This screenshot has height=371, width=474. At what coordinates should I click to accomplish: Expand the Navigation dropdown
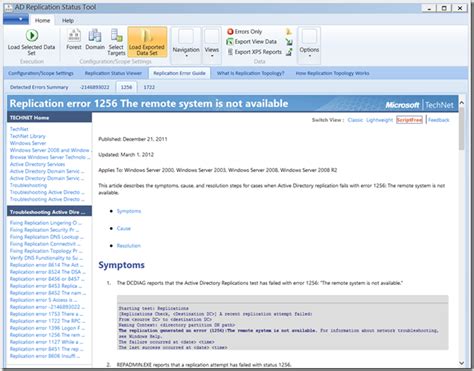186,45
